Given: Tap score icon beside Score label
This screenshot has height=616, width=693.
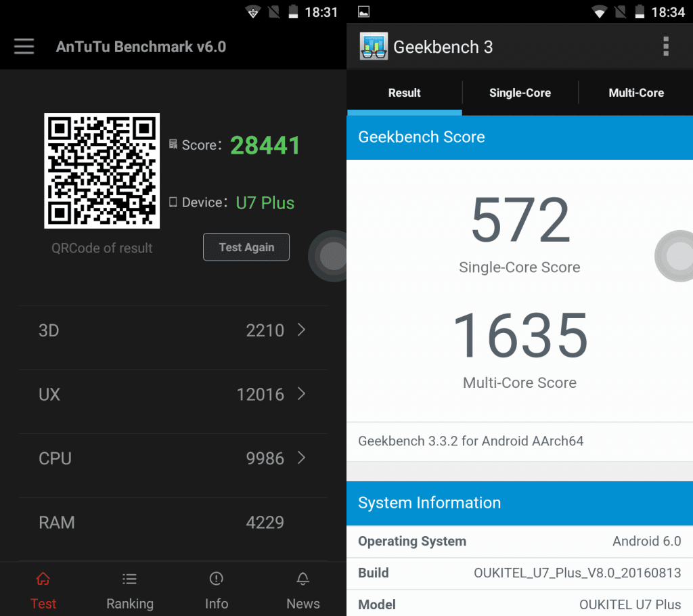Looking at the screenshot, I should coord(173,144).
